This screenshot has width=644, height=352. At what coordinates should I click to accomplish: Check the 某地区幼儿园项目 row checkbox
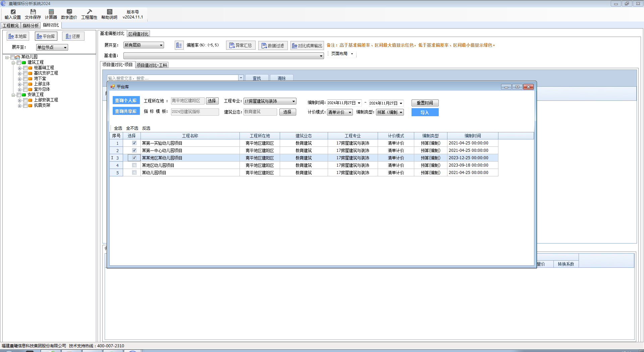click(x=134, y=165)
